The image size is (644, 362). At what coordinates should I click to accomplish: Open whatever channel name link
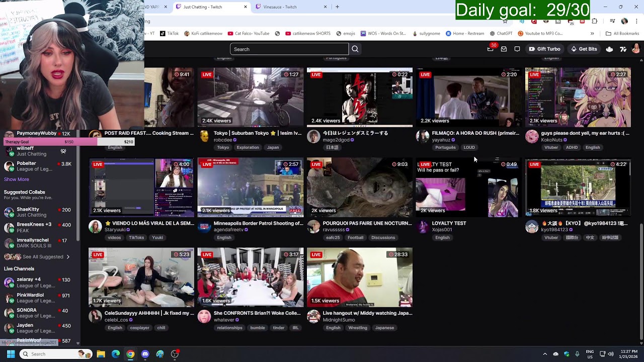click(x=224, y=320)
